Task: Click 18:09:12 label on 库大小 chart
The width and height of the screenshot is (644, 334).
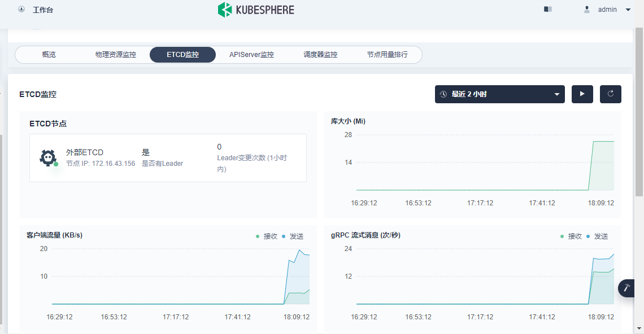Action: tap(601, 203)
